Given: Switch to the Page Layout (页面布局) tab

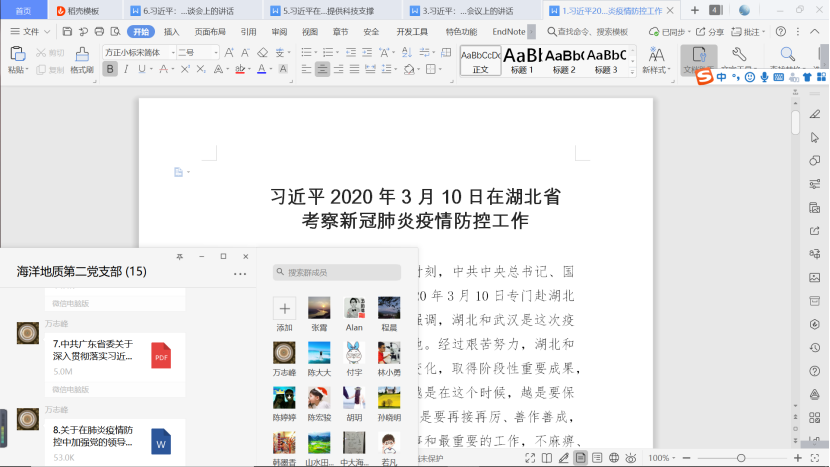Looking at the screenshot, I should coord(210,31).
